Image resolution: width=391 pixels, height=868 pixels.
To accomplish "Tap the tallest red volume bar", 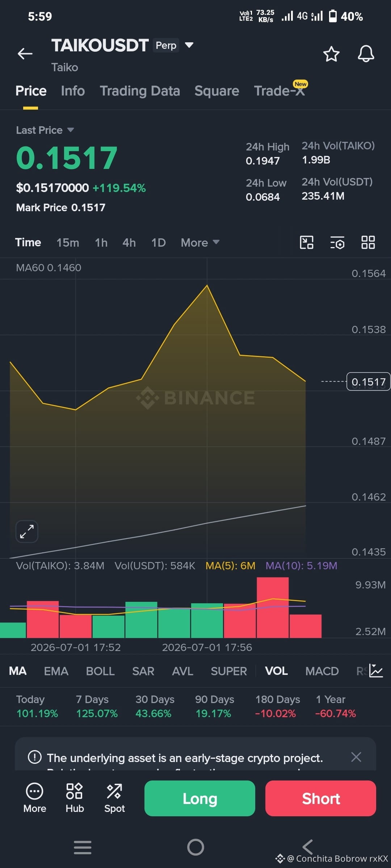I will point(273,607).
